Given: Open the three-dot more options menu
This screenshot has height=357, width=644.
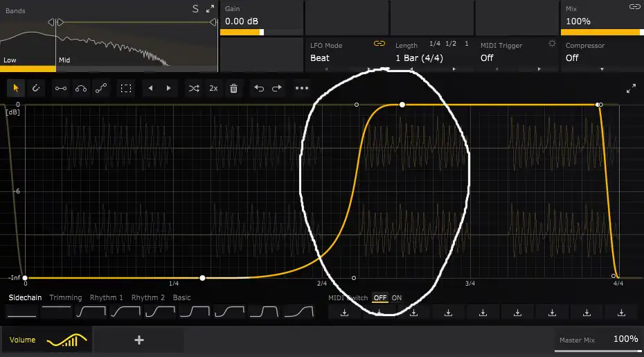Looking at the screenshot, I should [x=302, y=88].
